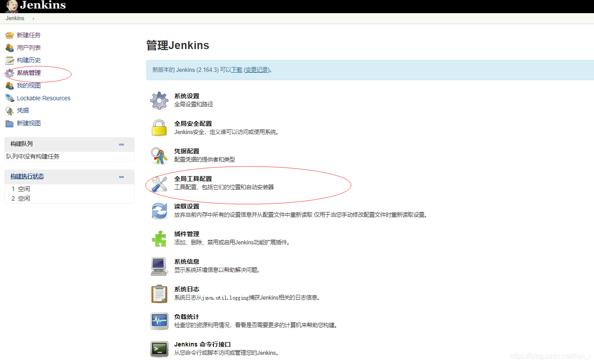Open Lockable Resources in the sidebar

(43, 98)
